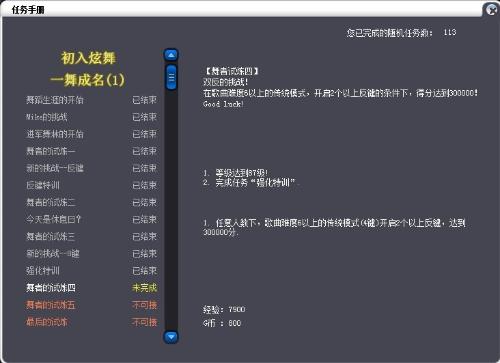Click 已结束 status beside 今天是休息日?
The width and height of the screenshot is (500, 363).
tap(144, 219)
